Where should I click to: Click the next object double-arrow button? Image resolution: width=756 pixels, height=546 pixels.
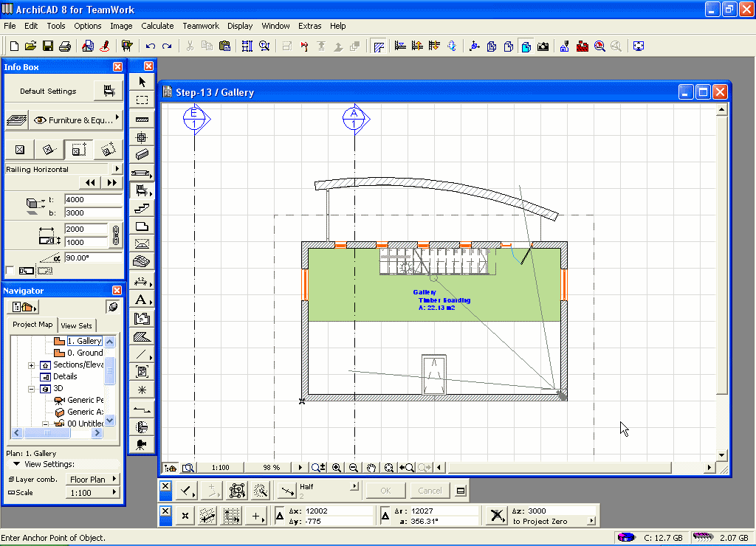[x=111, y=182]
